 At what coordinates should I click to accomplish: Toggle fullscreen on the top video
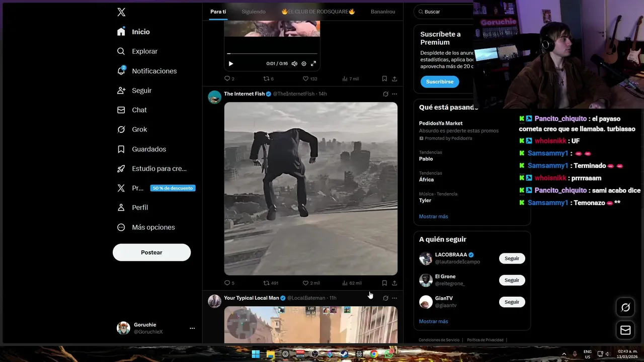point(313,64)
